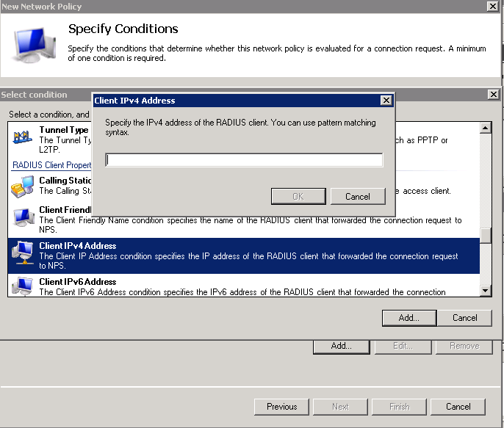Click the Specify Conditions header computer icon
This screenshot has width=504, height=428.
pyautogui.click(x=34, y=45)
